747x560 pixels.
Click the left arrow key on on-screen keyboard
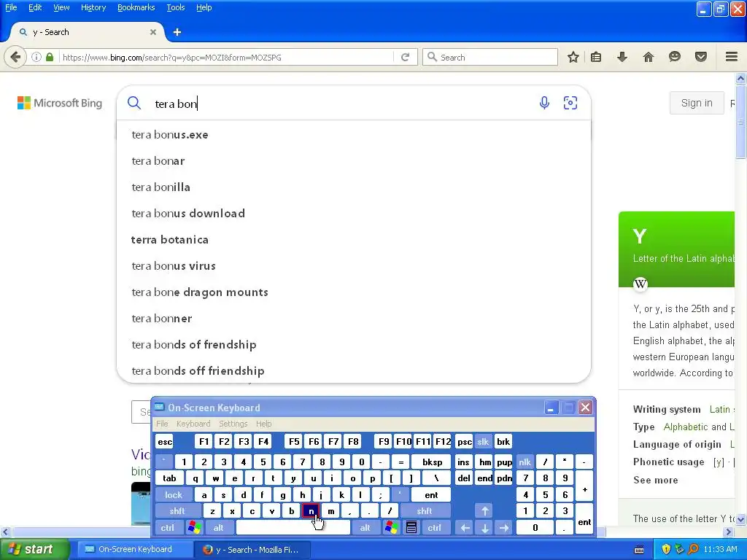click(x=465, y=528)
